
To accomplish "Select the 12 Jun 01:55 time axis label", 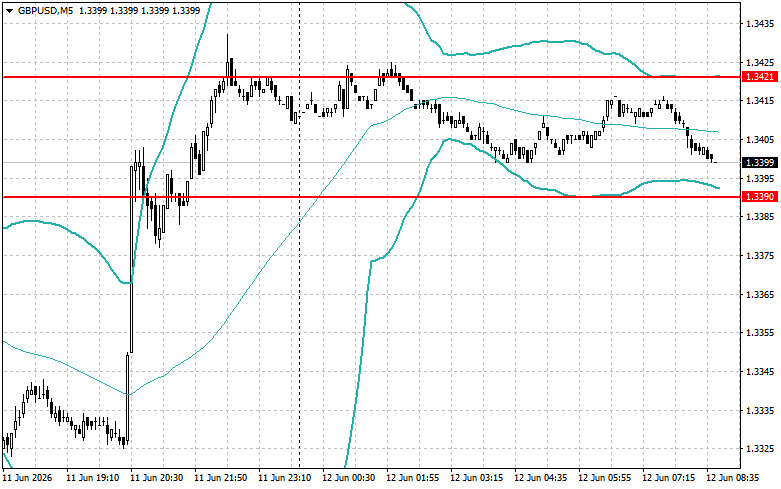I will [x=412, y=478].
